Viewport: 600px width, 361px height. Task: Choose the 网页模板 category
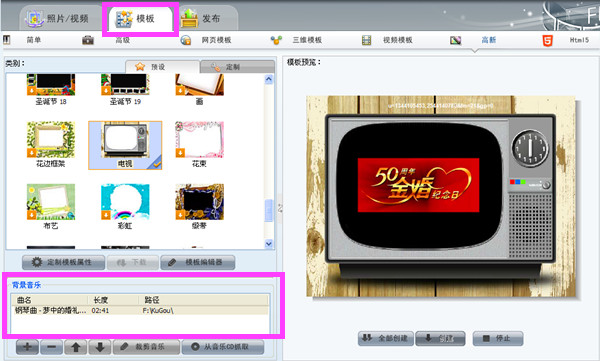point(216,40)
